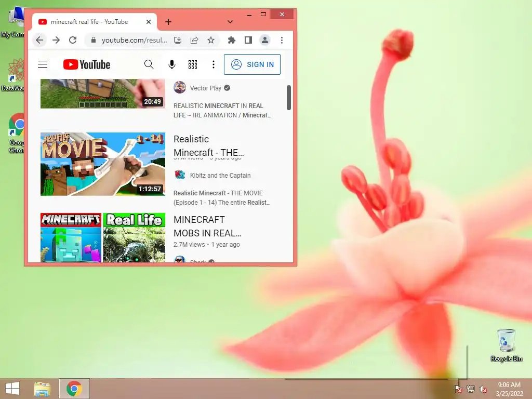532x399 pixels.
Task: Click the SIGN IN button
Action: click(252, 64)
